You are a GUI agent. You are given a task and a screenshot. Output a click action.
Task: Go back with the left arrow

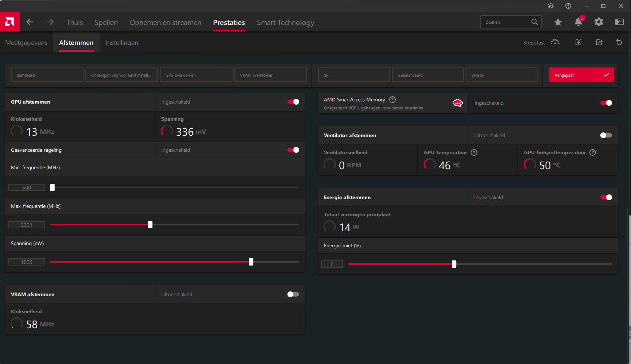tap(30, 22)
